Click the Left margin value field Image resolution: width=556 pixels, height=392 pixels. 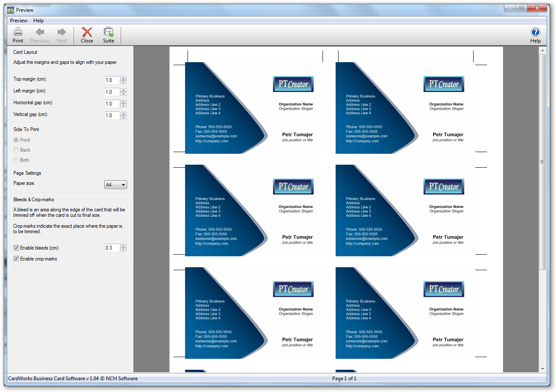(112, 92)
